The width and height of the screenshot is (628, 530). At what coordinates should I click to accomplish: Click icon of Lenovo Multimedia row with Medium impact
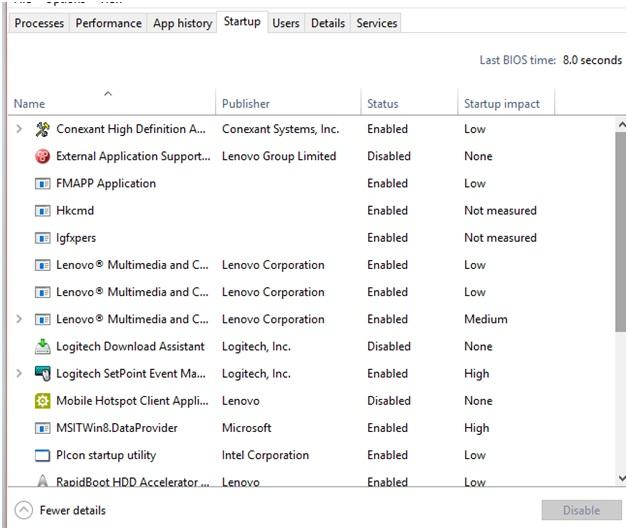click(42, 320)
